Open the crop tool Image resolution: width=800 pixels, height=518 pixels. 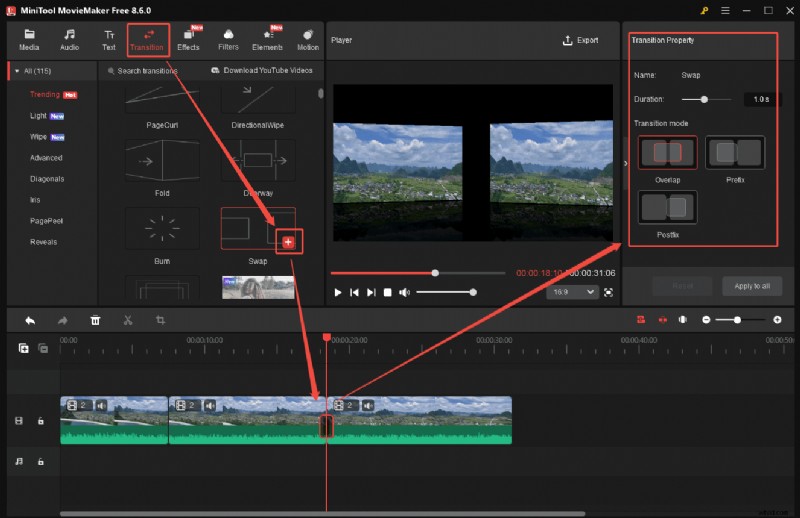click(160, 320)
